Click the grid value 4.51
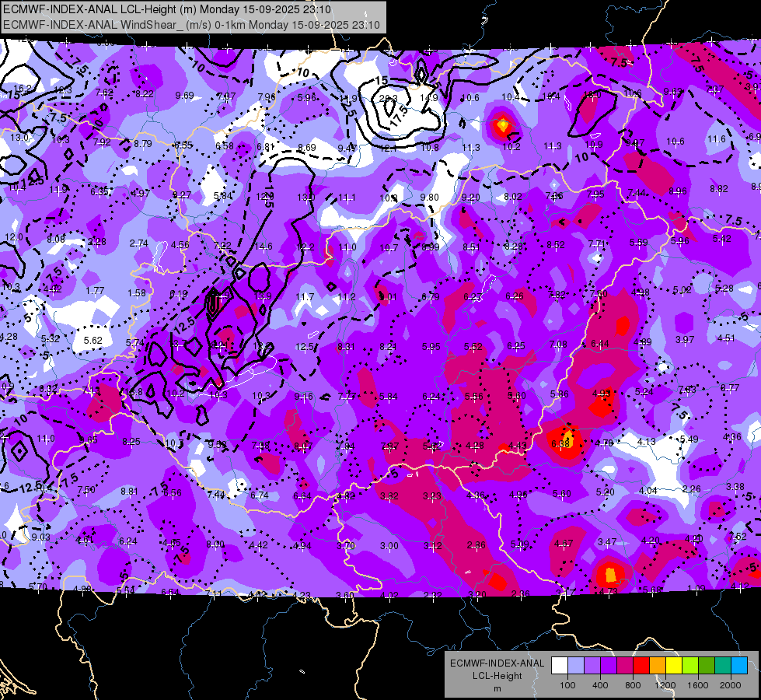The width and height of the screenshot is (761, 700). coord(726,338)
